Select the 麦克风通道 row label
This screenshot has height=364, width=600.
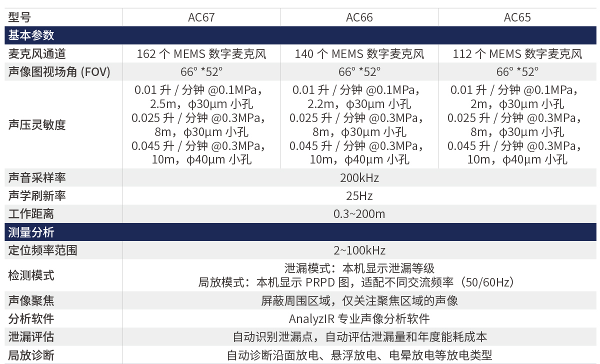pyautogui.click(x=37, y=54)
